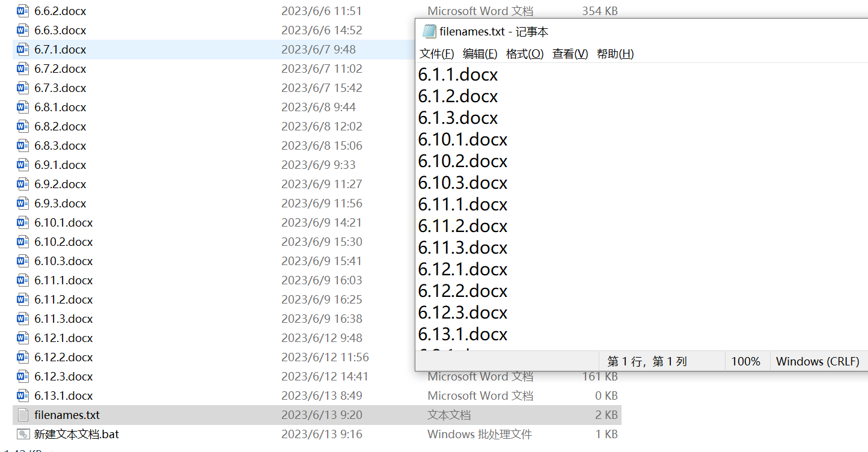Open the 文件(F) menu in Notepad
The width and height of the screenshot is (868, 452).
436,53
